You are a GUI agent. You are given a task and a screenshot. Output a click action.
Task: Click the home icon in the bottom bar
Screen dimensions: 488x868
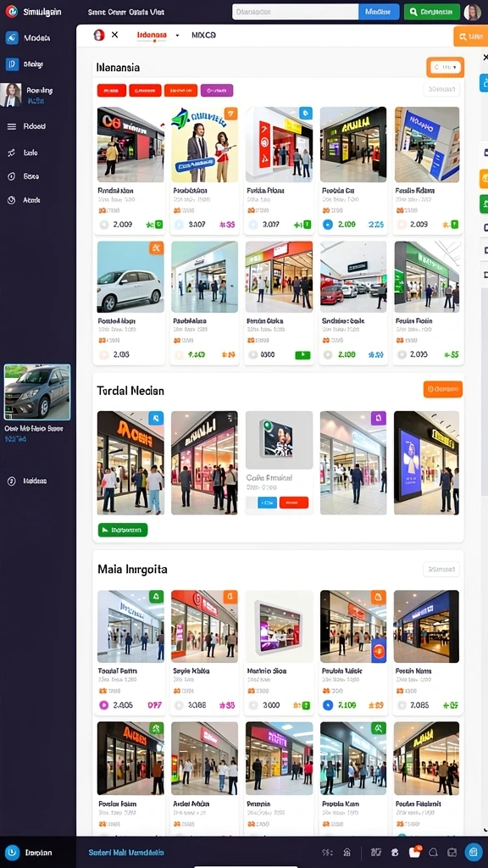coord(347,853)
